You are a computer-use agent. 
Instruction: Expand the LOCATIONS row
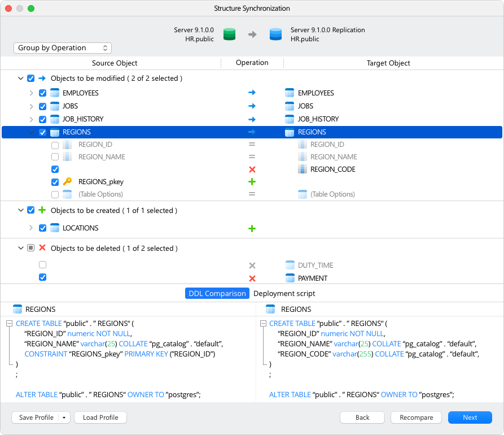[31, 228]
